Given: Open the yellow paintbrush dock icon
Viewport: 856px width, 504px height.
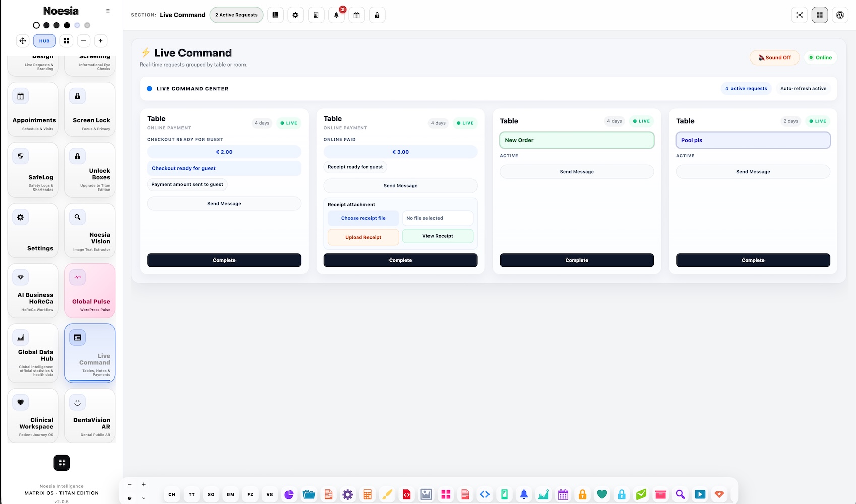Looking at the screenshot, I should click(x=387, y=494).
